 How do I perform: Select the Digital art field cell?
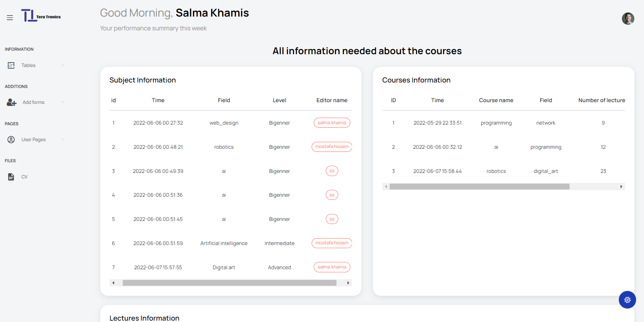pyautogui.click(x=224, y=267)
